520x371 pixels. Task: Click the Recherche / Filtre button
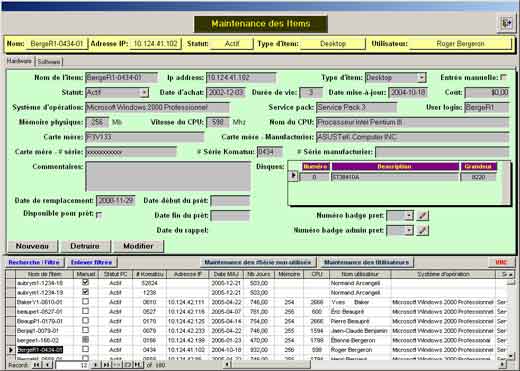(34, 262)
